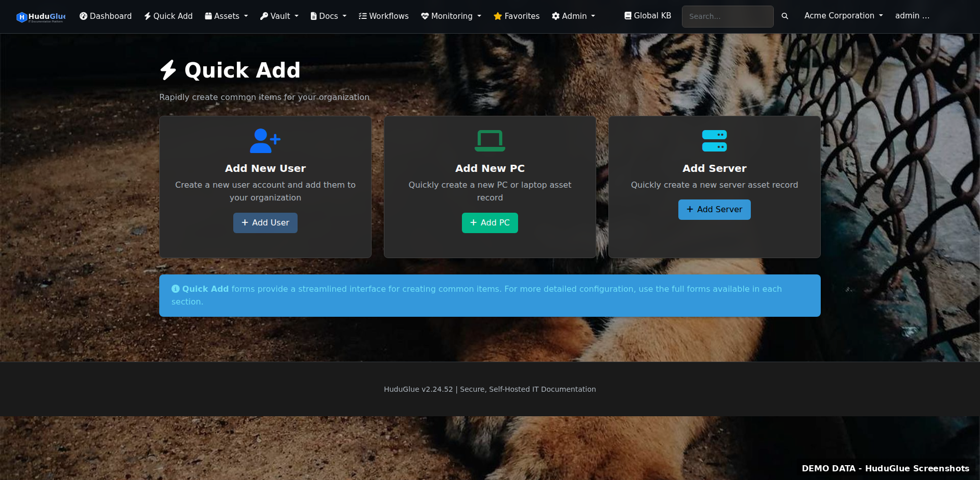Open the Workflows page
The width and height of the screenshot is (980, 480).
384,16
